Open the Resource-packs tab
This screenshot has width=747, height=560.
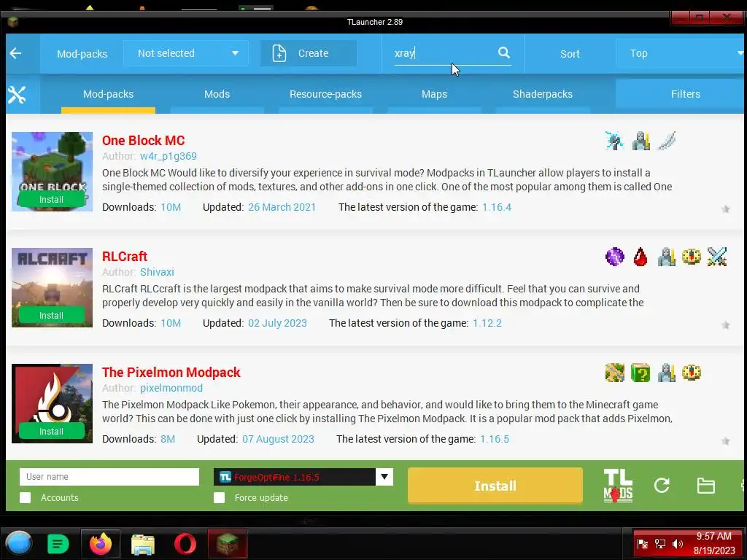click(x=325, y=94)
